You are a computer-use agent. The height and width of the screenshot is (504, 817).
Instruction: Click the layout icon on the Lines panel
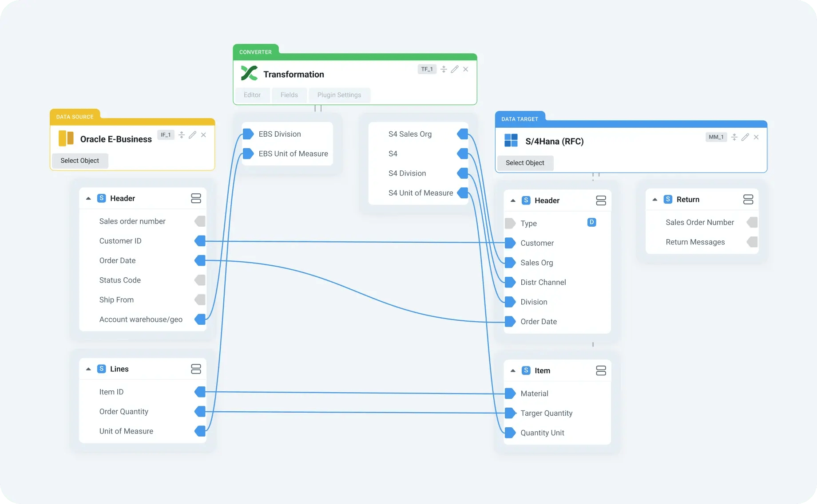coord(196,369)
